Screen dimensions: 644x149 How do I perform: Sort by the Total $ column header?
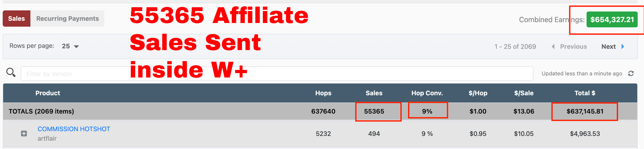pyautogui.click(x=585, y=93)
